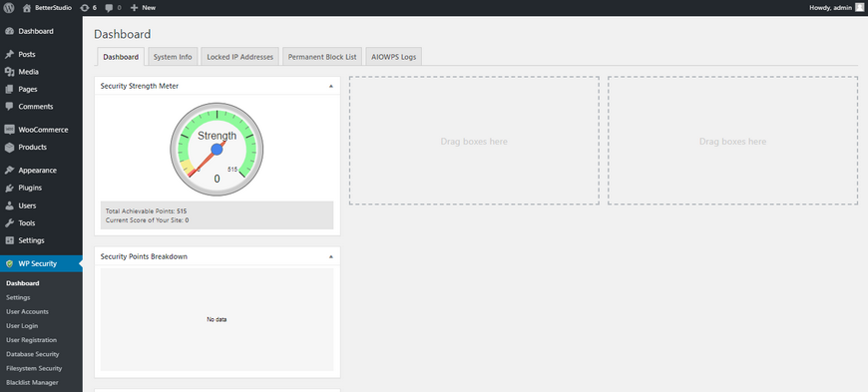Open the Permanent Block List tab

coord(322,57)
